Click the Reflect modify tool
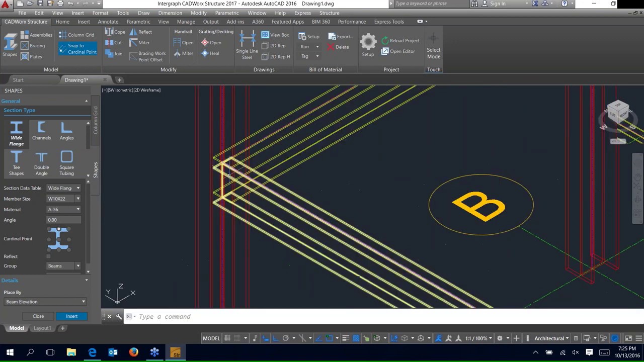This screenshot has height=362, width=644. [140, 32]
